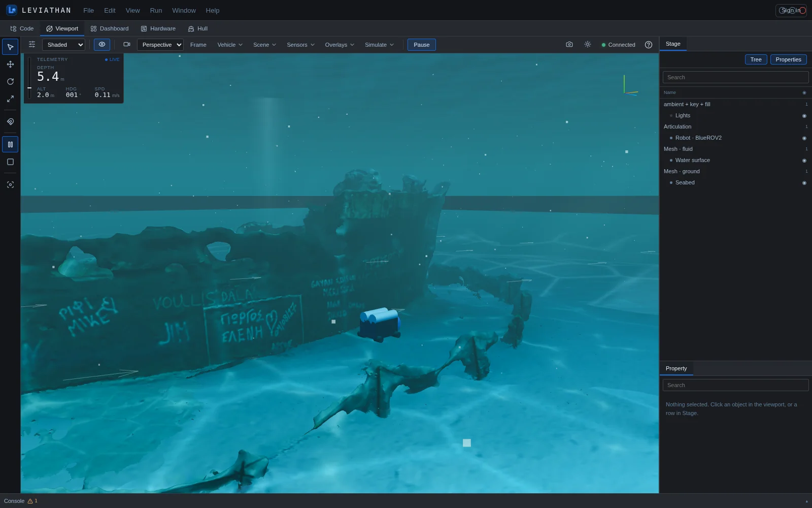Open the Run menu
Screen dimensions: 812x508
[x=156, y=10]
